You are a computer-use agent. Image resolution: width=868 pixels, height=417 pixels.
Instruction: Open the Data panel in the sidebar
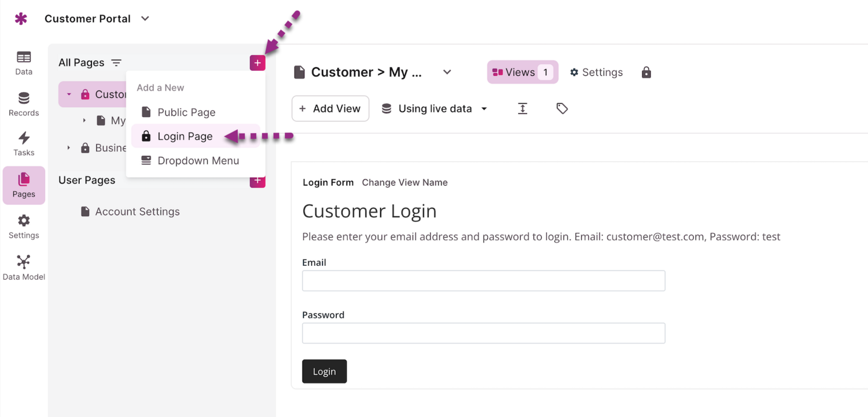click(23, 63)
